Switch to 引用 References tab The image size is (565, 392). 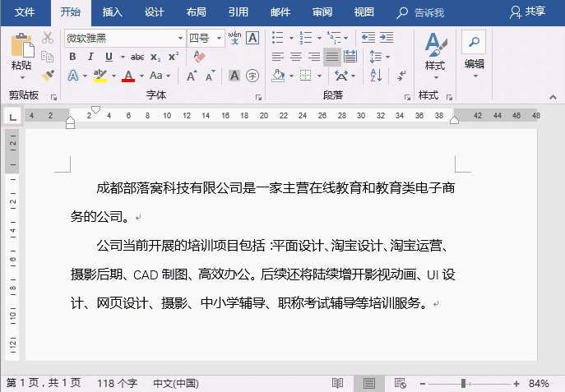pyautogui.click(x=239, y=12)
